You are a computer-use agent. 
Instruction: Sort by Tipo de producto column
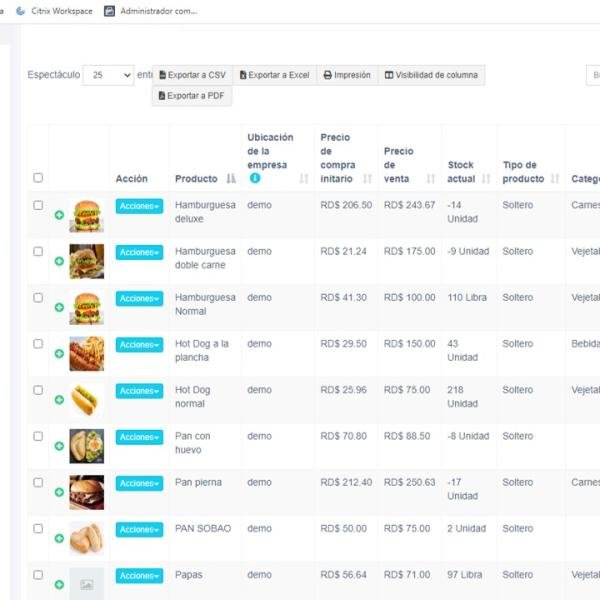pyautogui.click(x=555, y=179)
